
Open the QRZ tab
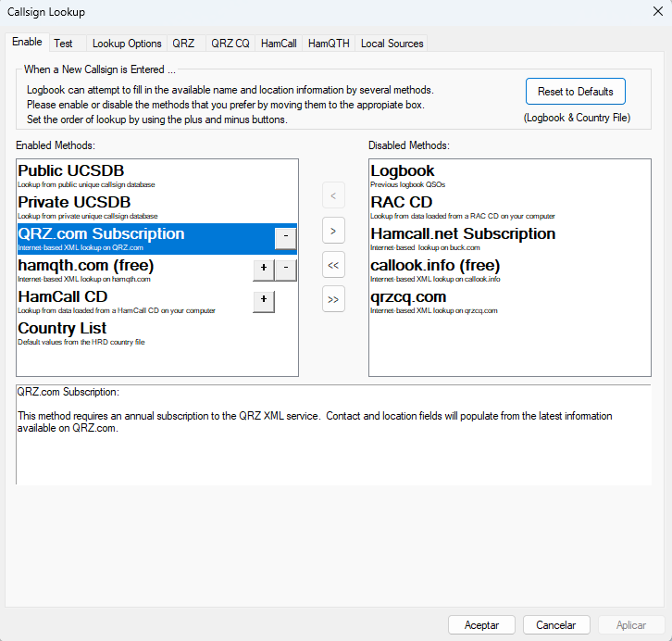(186, 44)
